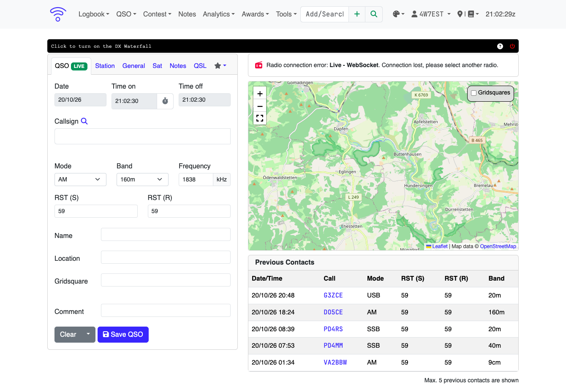Open the Band dropdown showing 160m

142,179
